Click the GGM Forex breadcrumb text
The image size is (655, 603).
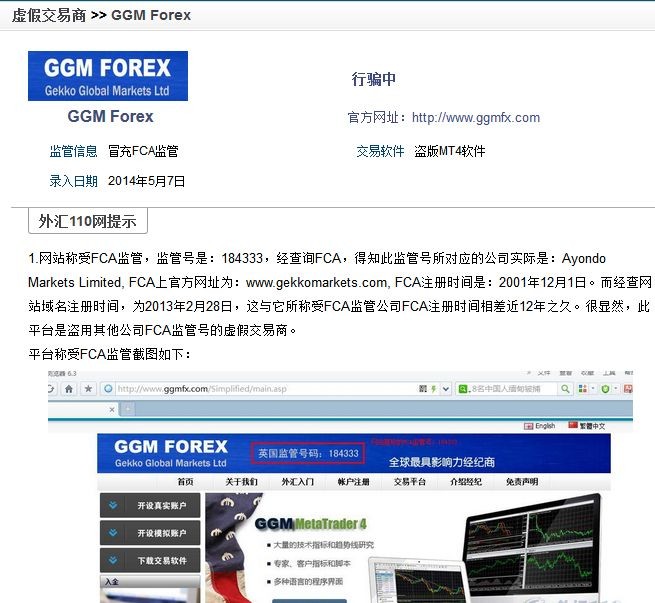(151, 15)
